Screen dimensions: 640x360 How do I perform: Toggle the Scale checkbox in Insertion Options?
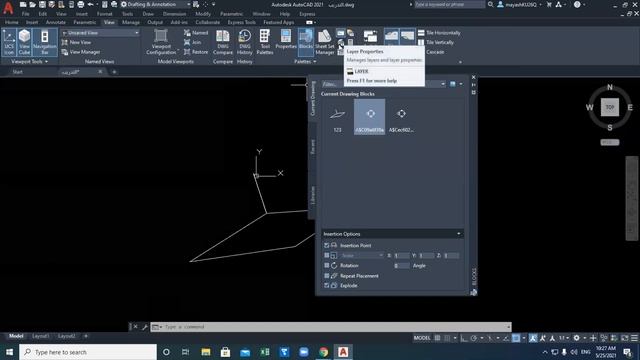tap(327, 256)
